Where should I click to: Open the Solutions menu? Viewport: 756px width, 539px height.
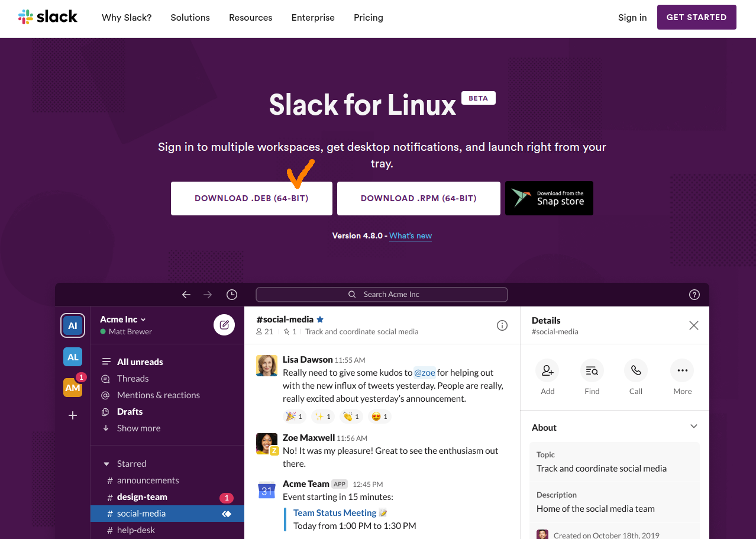click(x=190, y=18)
